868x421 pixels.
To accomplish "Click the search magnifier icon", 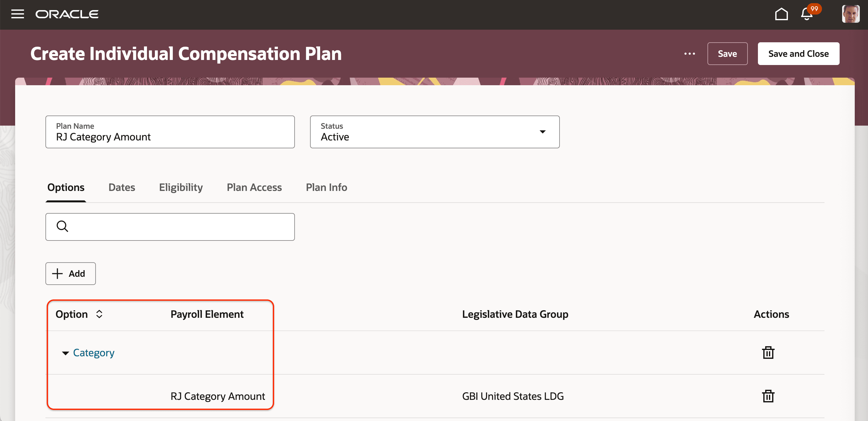I will pyautogui.click(x=62, y=227).
